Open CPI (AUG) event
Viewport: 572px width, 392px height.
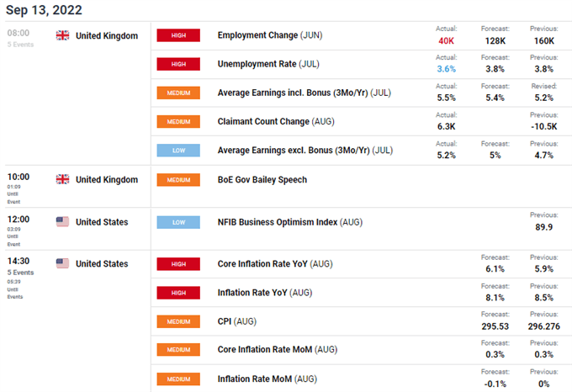point(237,321)
